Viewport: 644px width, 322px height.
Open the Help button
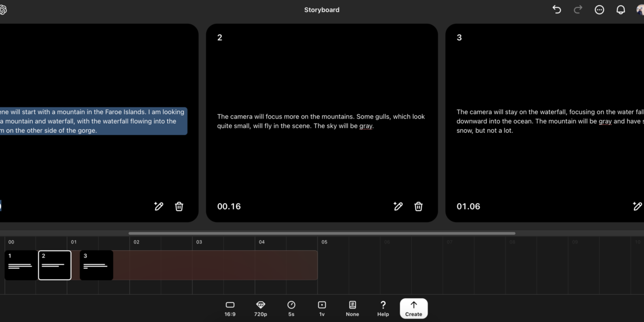pyautogui.click(x=383, y=308)
